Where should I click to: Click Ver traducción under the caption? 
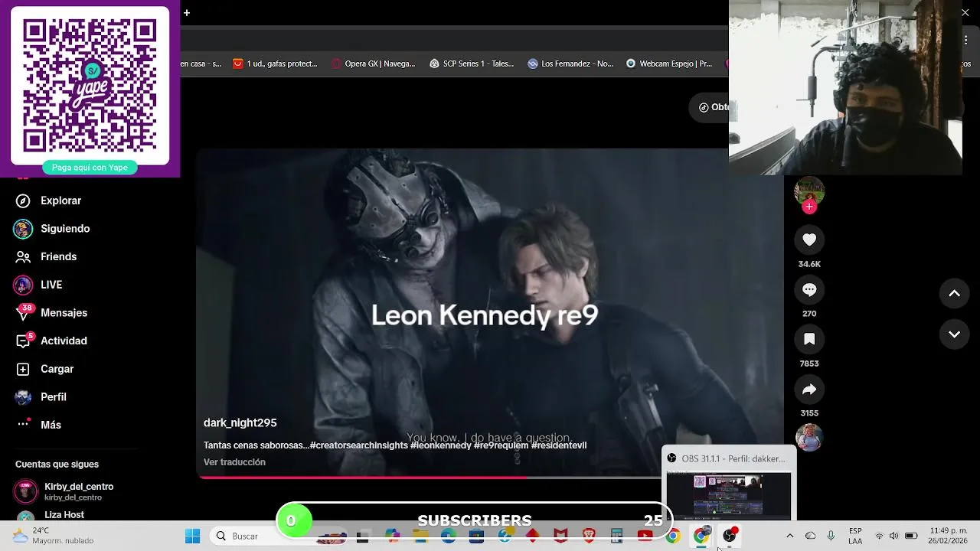[x=234, y=462]
